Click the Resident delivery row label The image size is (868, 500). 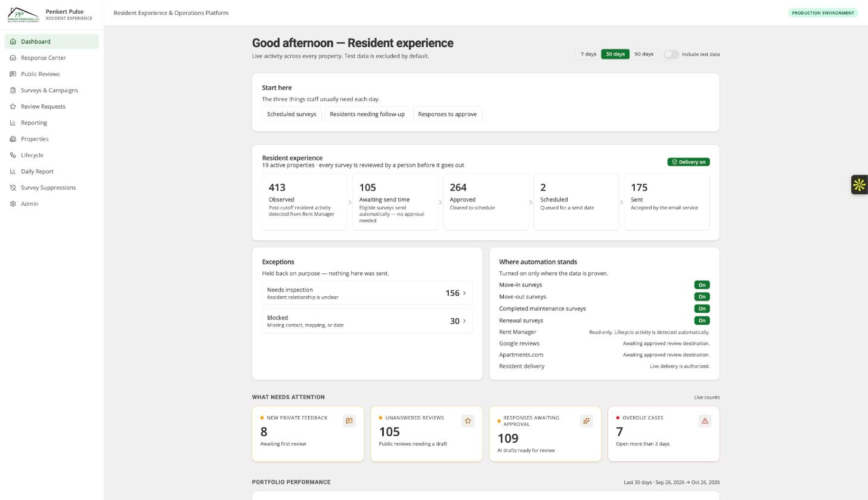pyautogui.click(x=522, y=367)
